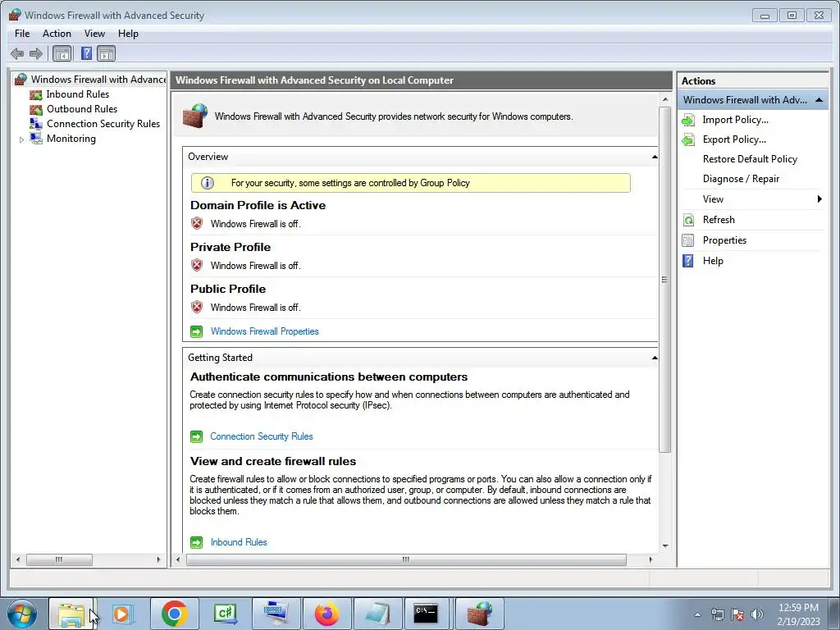Click the Export Policy green icon
The height and width of the screenshot is (630, 840).
click(x=688, y=139)
